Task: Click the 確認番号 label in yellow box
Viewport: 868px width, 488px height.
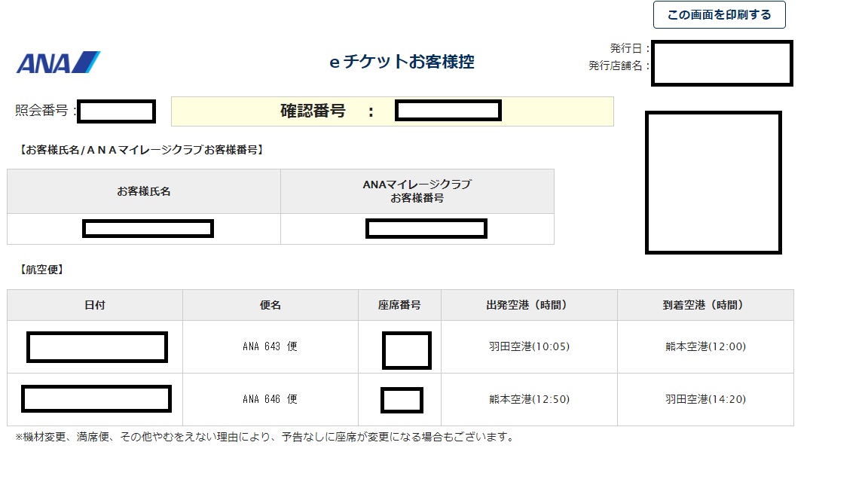Action: (x=313, y=111)
